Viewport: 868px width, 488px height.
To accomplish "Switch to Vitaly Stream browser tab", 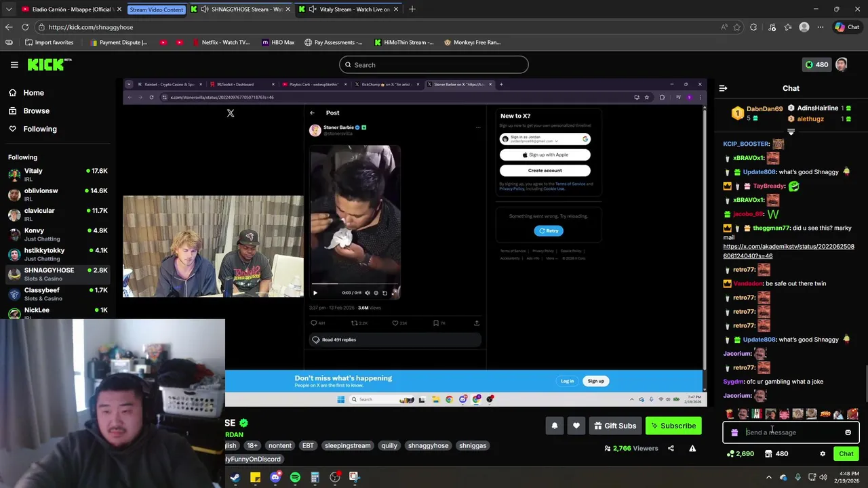I will coord(348,9).
